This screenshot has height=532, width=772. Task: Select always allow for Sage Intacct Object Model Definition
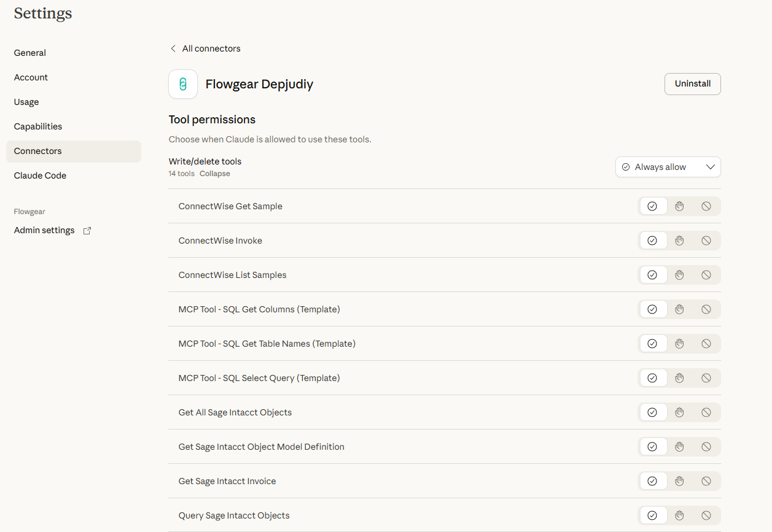[652, 447]
